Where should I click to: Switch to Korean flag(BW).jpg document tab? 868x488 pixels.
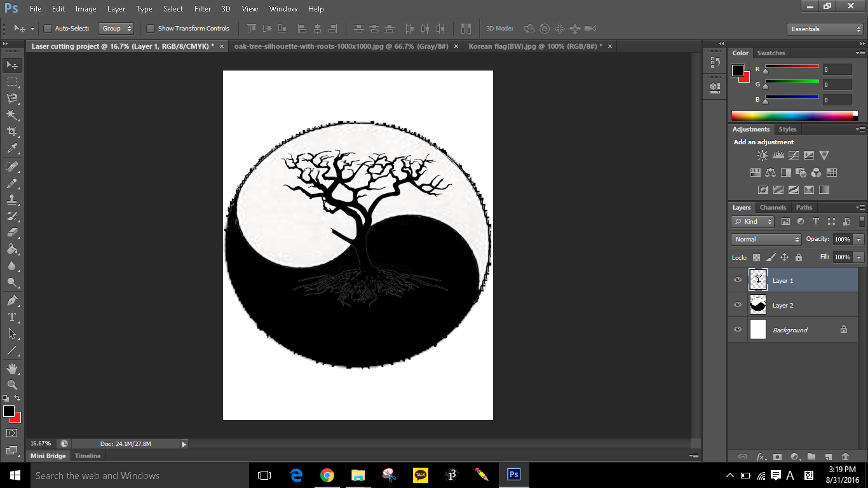[x=535, y=46]
